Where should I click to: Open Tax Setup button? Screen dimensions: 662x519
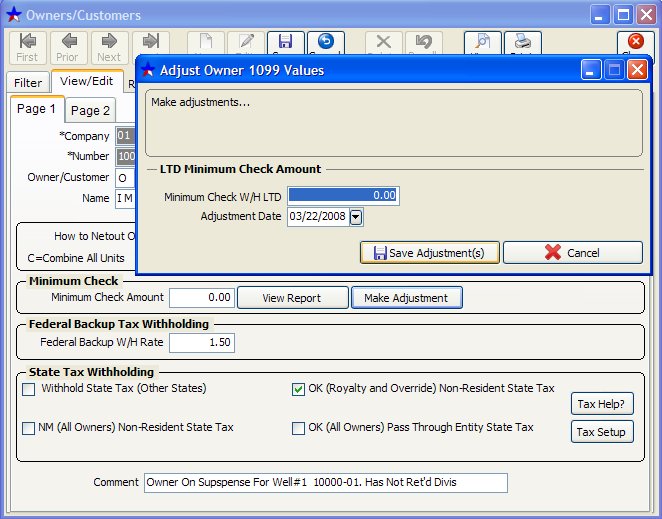coord(602,432)
